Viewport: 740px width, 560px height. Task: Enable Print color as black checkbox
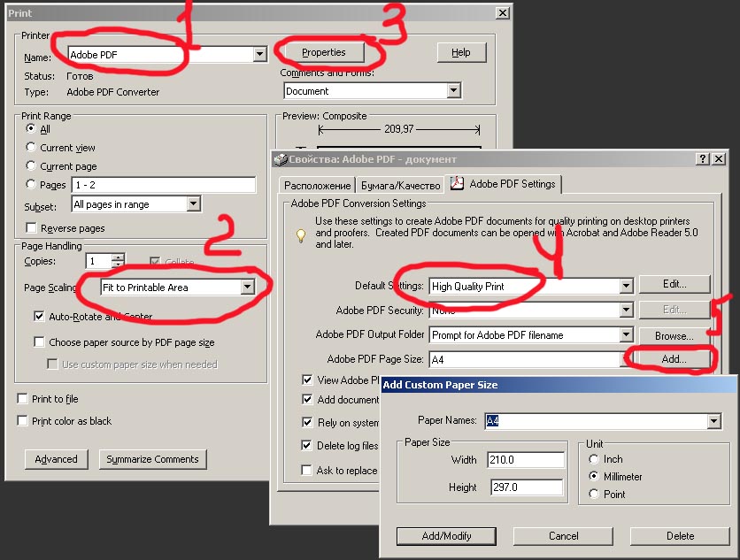[x=22, y=420]
